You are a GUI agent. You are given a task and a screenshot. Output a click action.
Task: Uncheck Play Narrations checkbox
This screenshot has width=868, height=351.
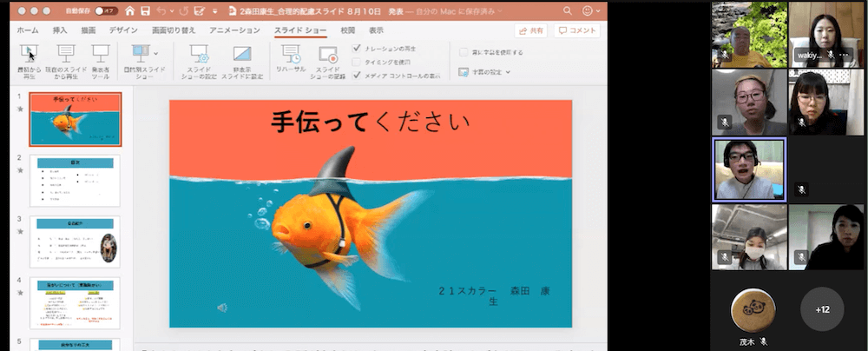tap(357, 49)
